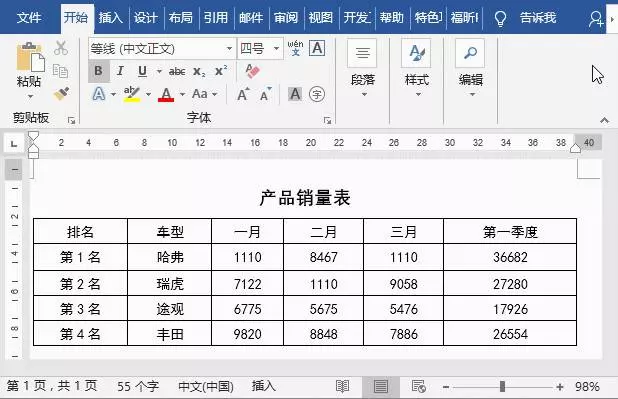Image resolution: width=618 pixels, height=399 pixels.
Task: Toggle Italic formatting button
Action: (120, 71)
